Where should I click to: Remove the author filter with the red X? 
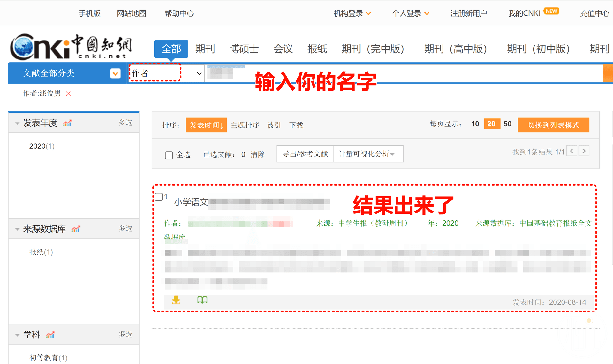68,93
